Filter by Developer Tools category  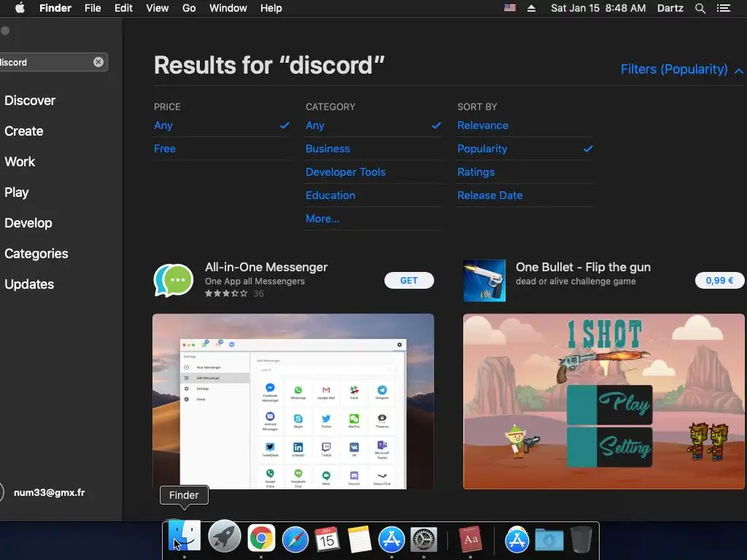tap(373, 172)
